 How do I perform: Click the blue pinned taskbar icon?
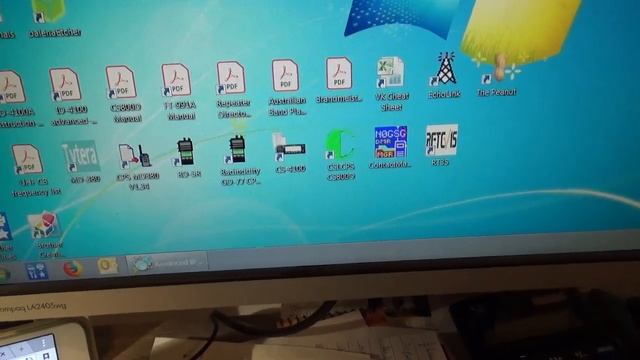click(37, 271)
